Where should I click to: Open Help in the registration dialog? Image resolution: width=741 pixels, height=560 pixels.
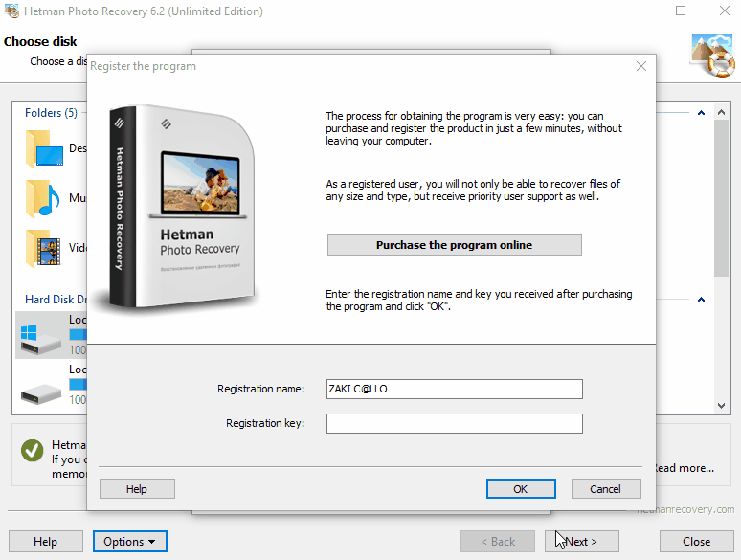tap(137, 488)
